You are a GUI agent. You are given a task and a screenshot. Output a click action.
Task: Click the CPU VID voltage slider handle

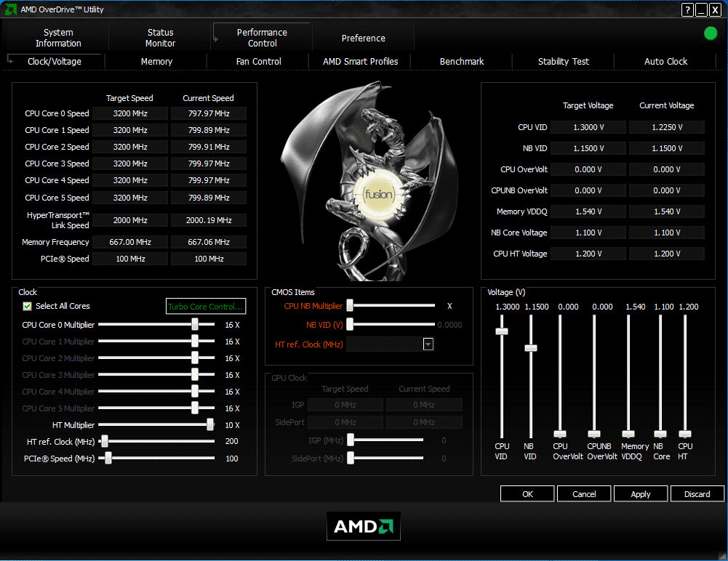click(x=501, y=331)
